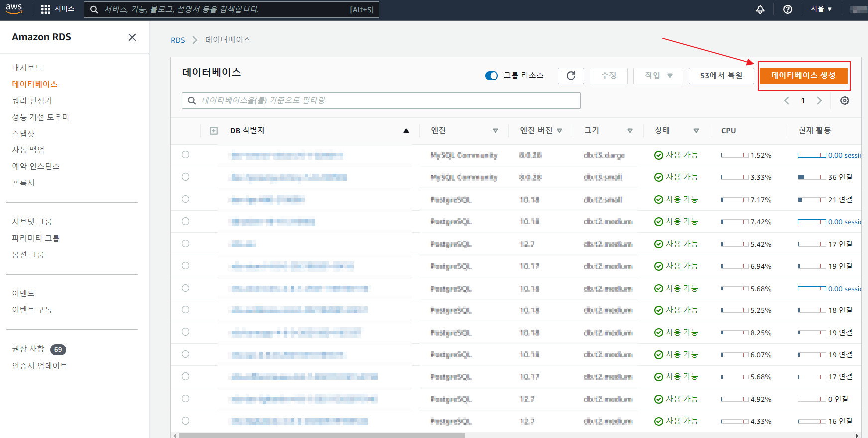Click the magnifier icon in database filter

(192, 101)
